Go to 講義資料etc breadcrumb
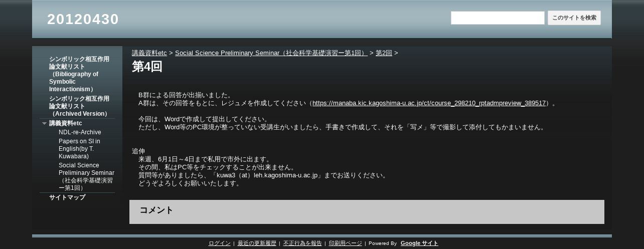 coord(149,53)
